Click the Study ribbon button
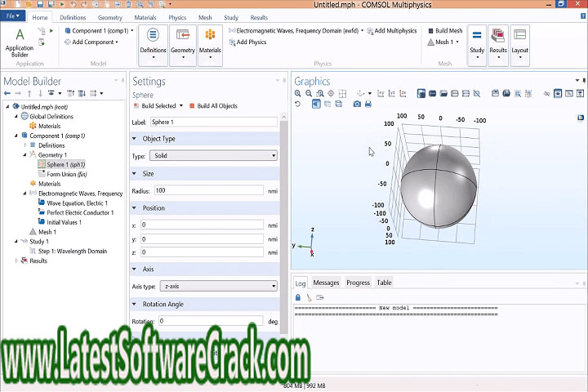 [x=477, y=46]
